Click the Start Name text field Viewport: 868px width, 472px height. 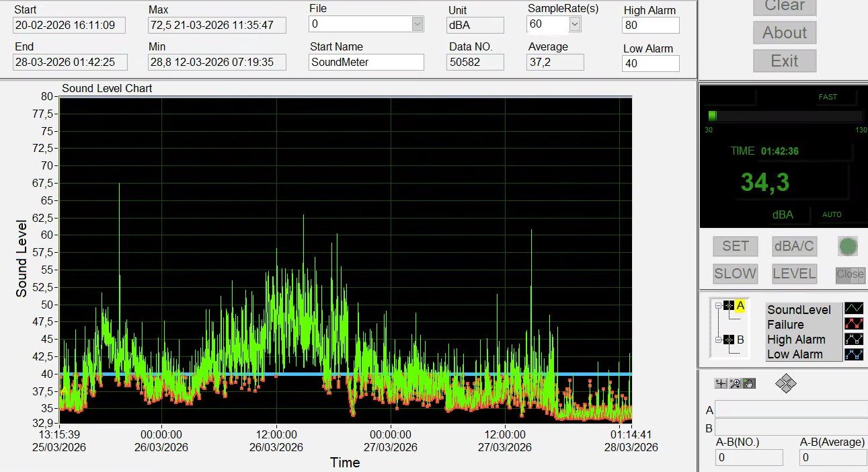366,62
